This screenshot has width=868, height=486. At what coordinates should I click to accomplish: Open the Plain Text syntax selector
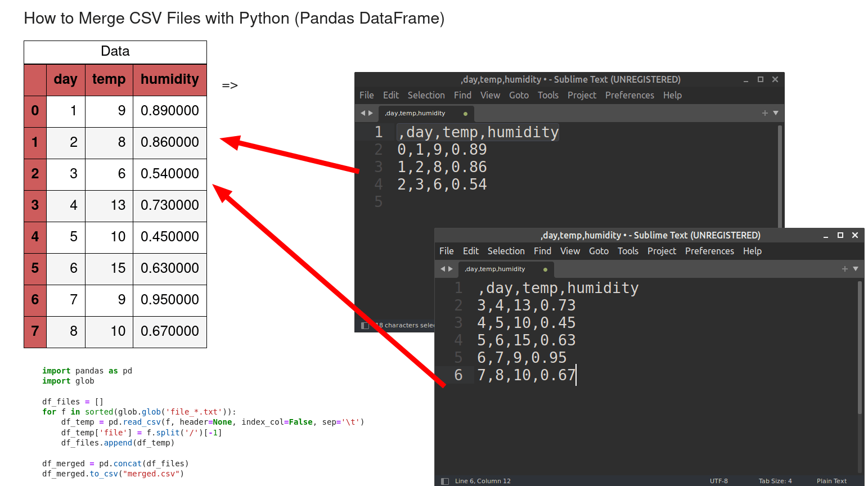831,481
